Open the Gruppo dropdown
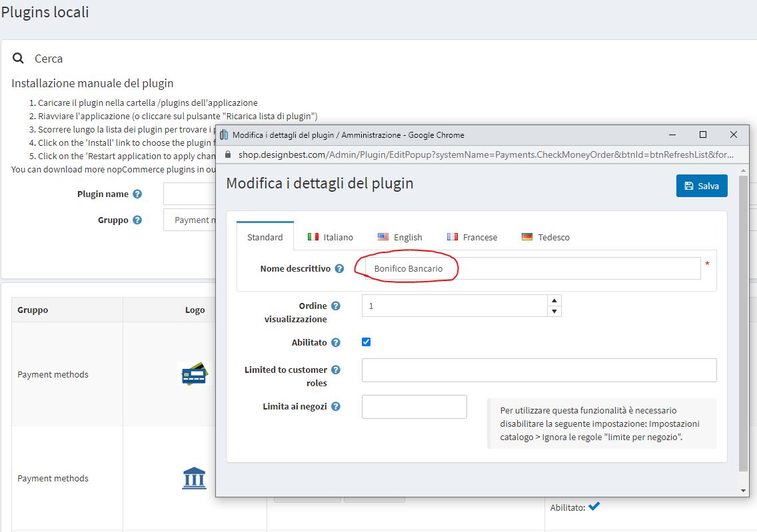 pos(190,220)
